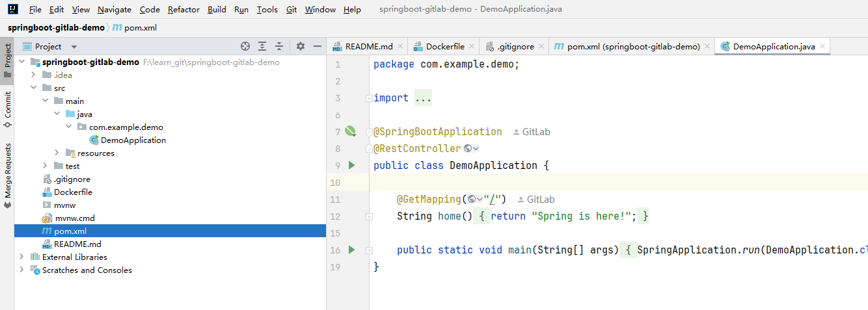The height and width of the screenshot is (310, 868).
Task: Click the Spring bean gutter icon on line 7
Action: tap(351, 131)
